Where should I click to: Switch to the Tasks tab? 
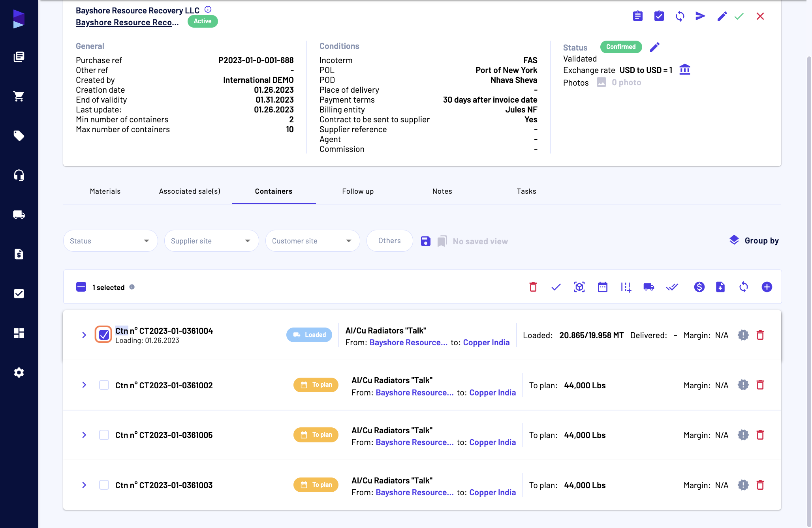526,191
